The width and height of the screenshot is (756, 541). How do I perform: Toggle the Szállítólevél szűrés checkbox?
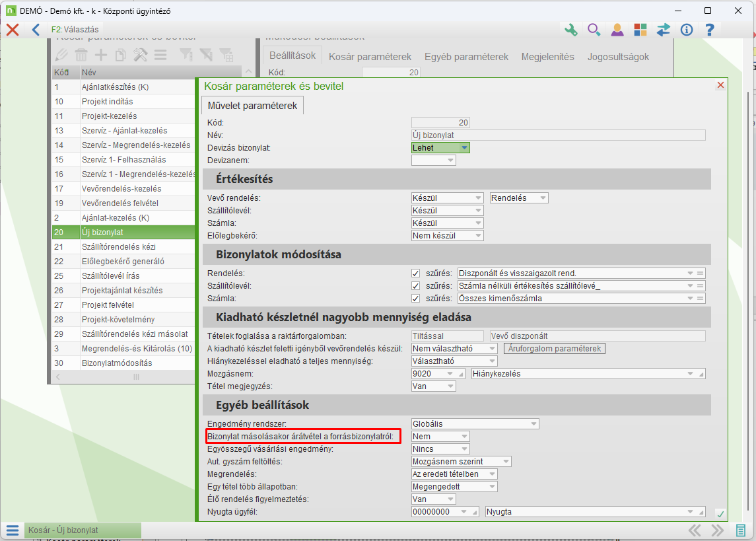(x=415, y=286)
